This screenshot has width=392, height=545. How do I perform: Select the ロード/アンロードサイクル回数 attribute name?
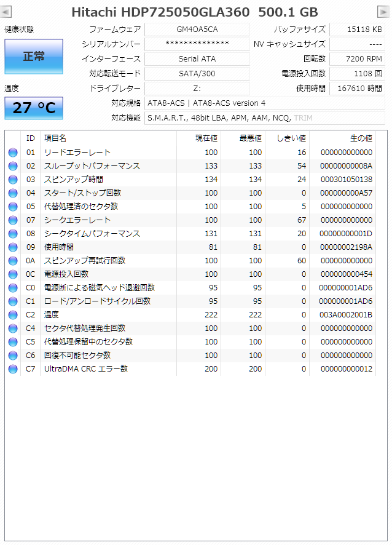tap(97, 301)
